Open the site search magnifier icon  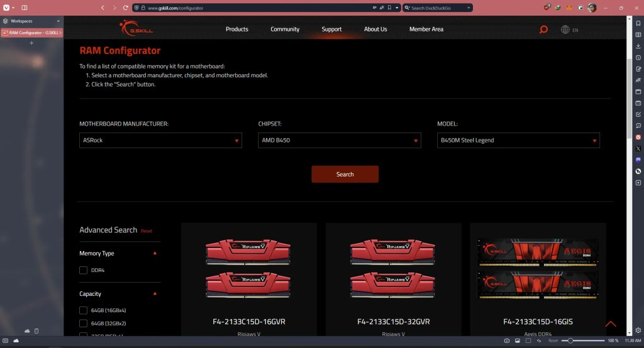543,30
